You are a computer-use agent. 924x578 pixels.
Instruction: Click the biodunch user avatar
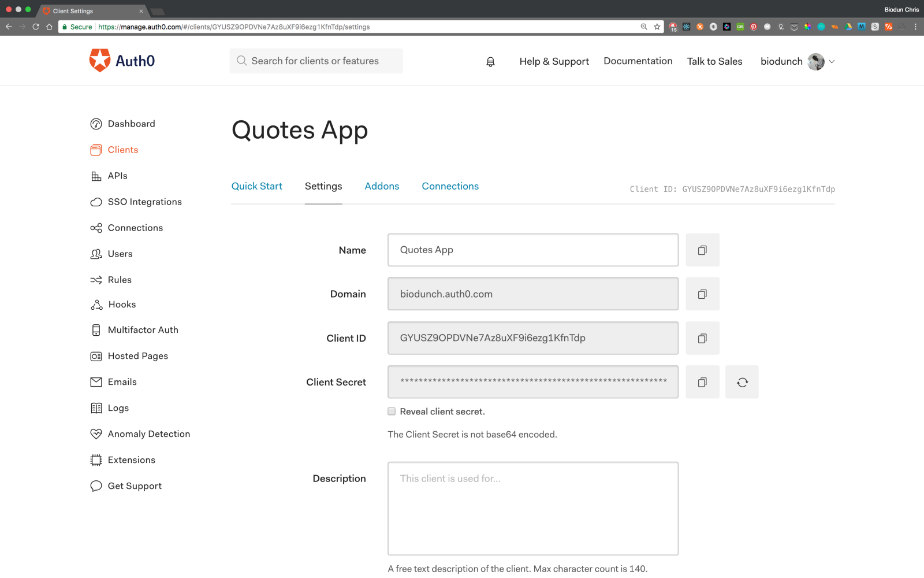click(816, 61)
